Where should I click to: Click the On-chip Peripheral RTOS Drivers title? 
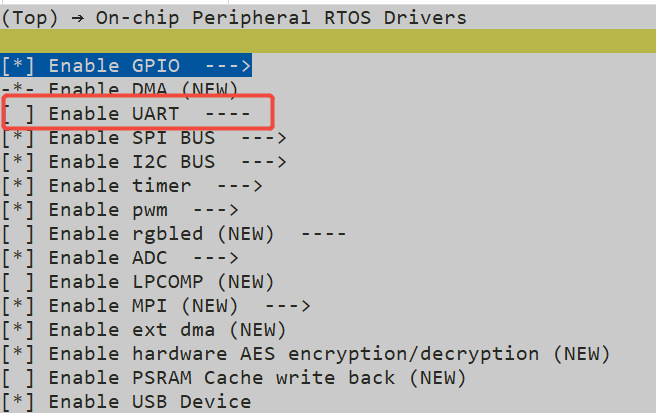pos(280,18)
